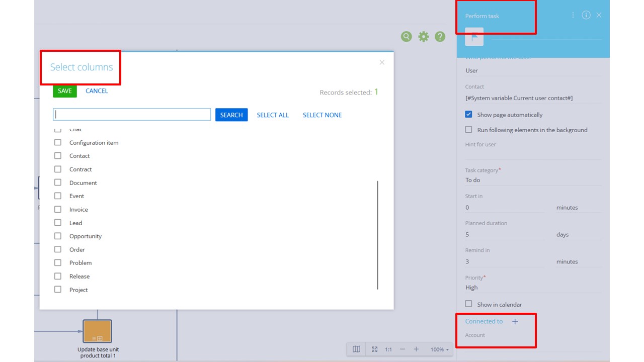This screenshot has width=644, height=362.
Task: Check the Invoice checkbox
Action: click(58, 209)
